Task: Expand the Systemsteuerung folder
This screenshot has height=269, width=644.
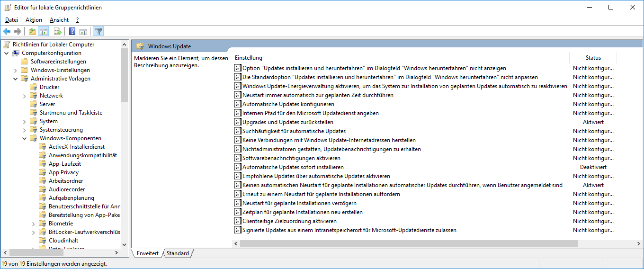Action: coord(24,130)
